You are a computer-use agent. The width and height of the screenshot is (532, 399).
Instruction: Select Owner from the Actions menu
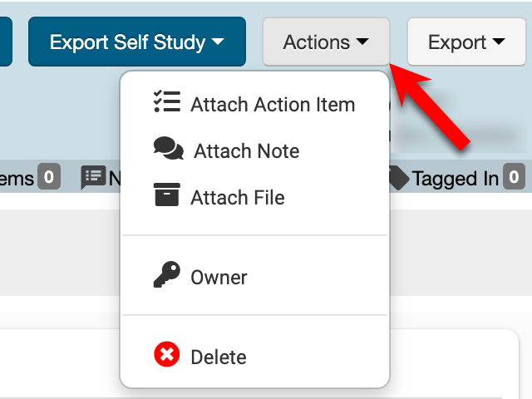coord(219,278)
